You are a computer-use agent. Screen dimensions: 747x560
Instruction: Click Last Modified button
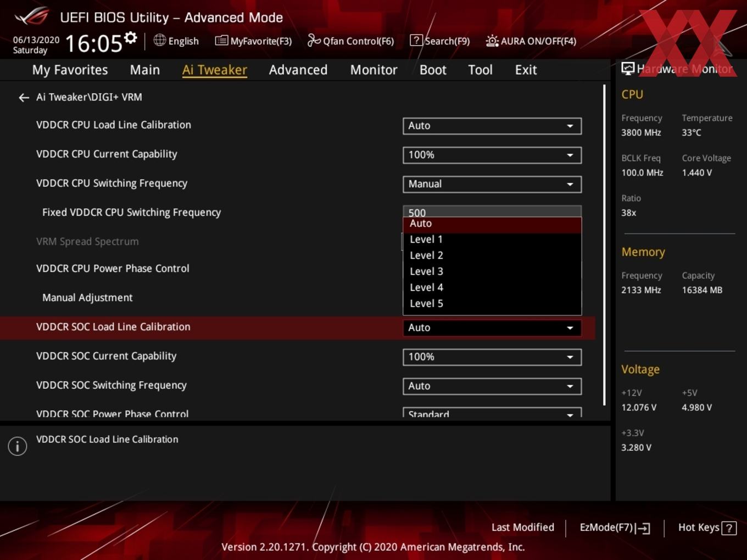click(x=522, y=528)
